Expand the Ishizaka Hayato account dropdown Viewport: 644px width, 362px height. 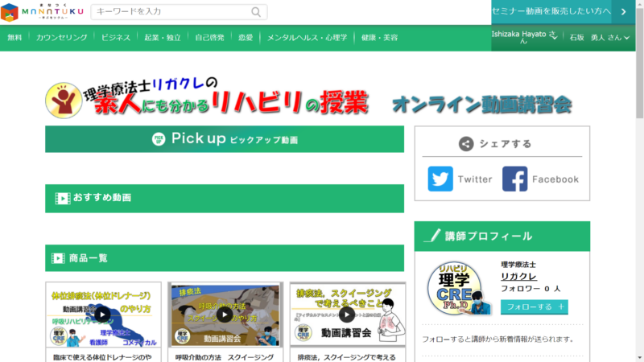click(552, 36)
